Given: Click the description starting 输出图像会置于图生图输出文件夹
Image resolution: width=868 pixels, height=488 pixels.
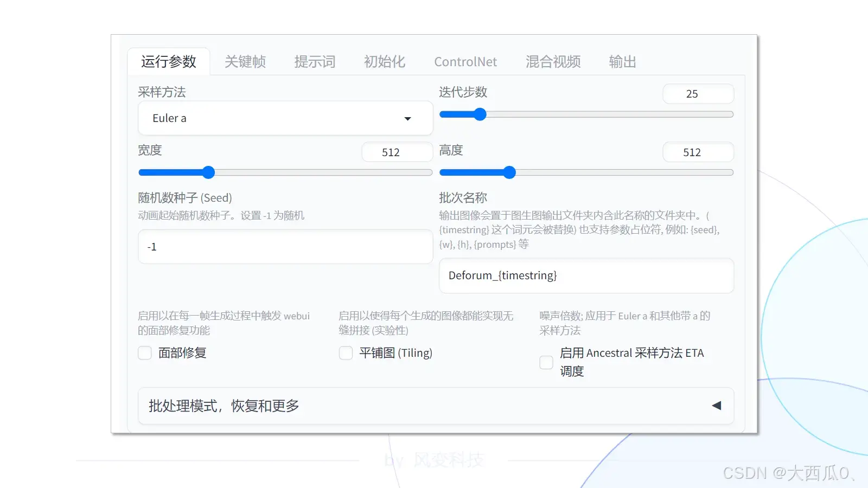Looking at the screenshot, I should 579,230.
